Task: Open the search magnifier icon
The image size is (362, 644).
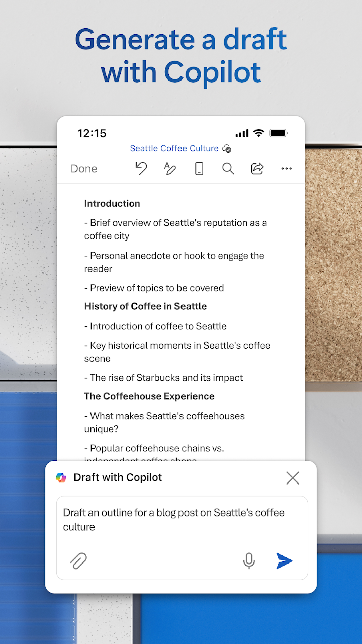Action: click(228, 168)
